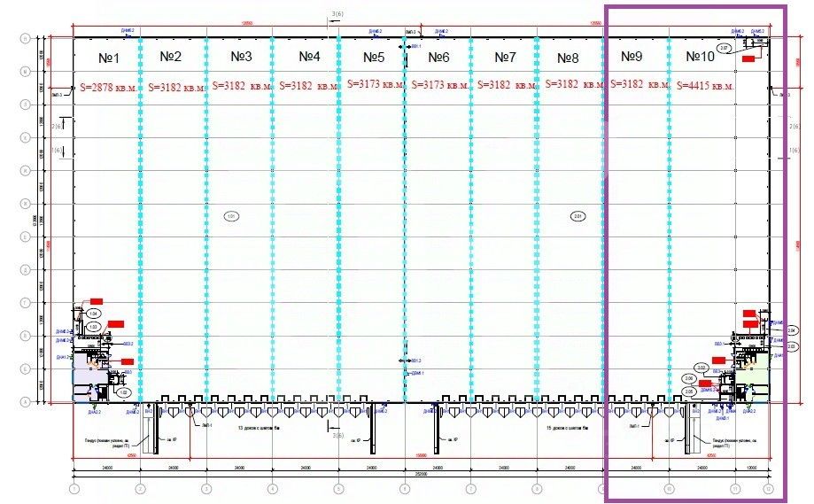Select grid axis circle 1 at bottom
814x504 pixels.
(74, 489)
